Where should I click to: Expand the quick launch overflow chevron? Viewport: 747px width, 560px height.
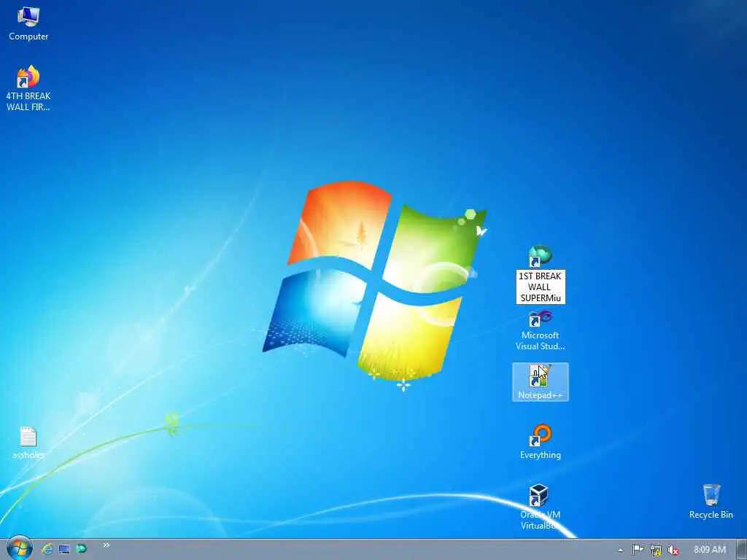[x=107, y=545]
